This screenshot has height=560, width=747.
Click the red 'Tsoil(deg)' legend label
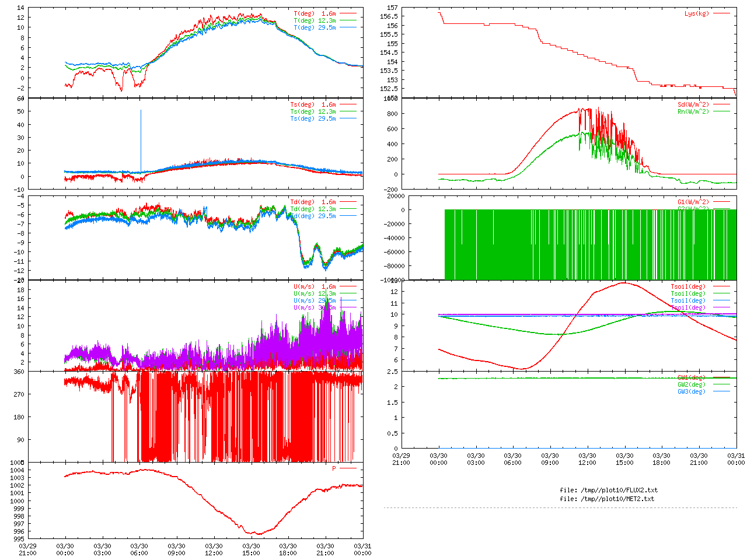[x=688, y=286]
